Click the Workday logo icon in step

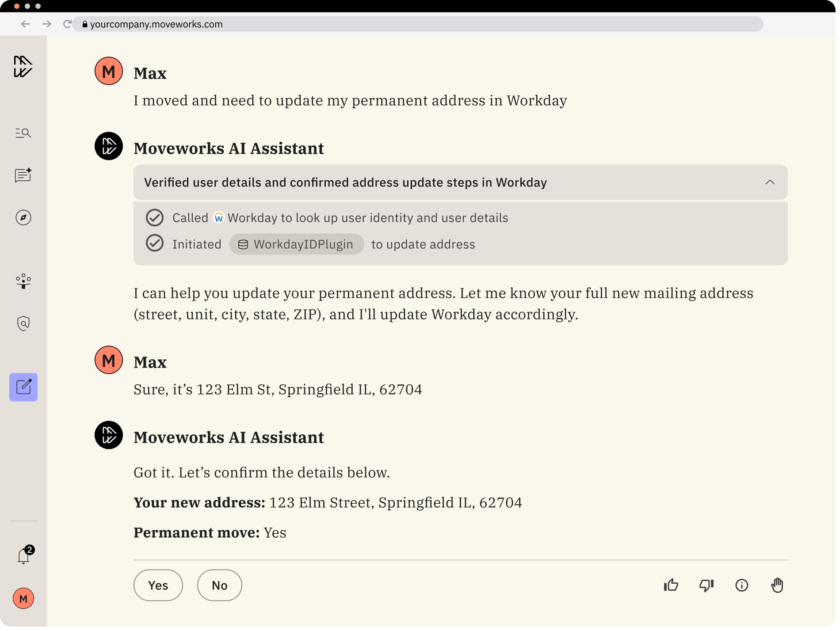pyautogui.click(x=218, y=217)
